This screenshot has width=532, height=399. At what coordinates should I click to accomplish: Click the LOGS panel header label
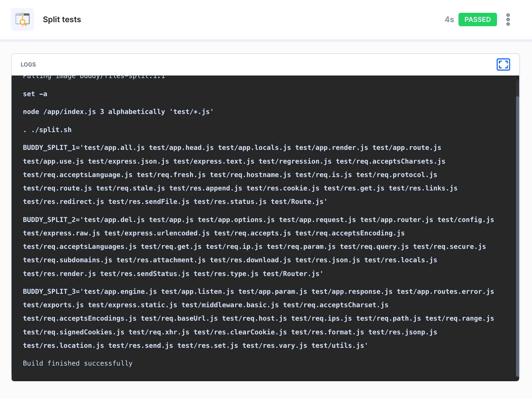(28, 64)
